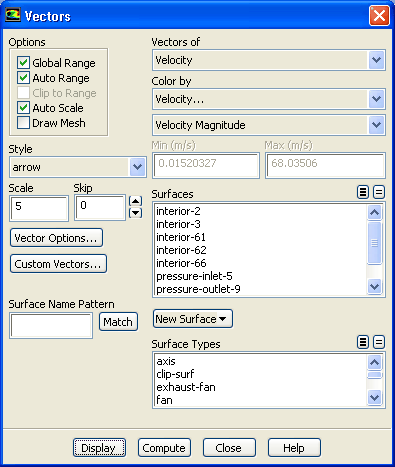Open the Color by Velocity... dropdown
Viewport: 395px width, 467px height.
(376, 99)
